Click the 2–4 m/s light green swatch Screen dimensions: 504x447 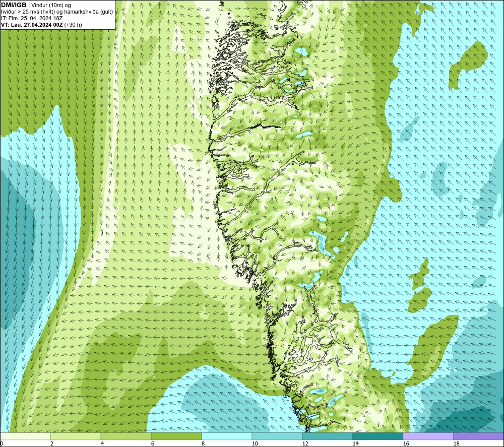(x=76, y=436)
